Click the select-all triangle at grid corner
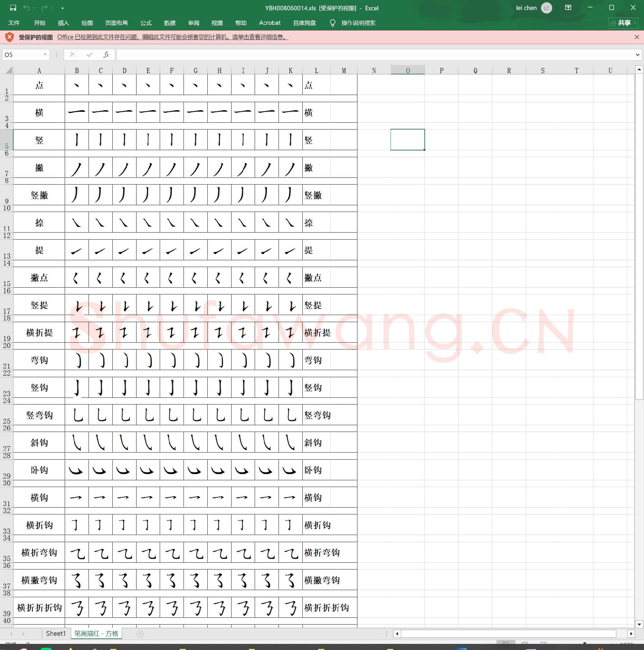Viewport: 644px width, 650px height. coord(9,70)
